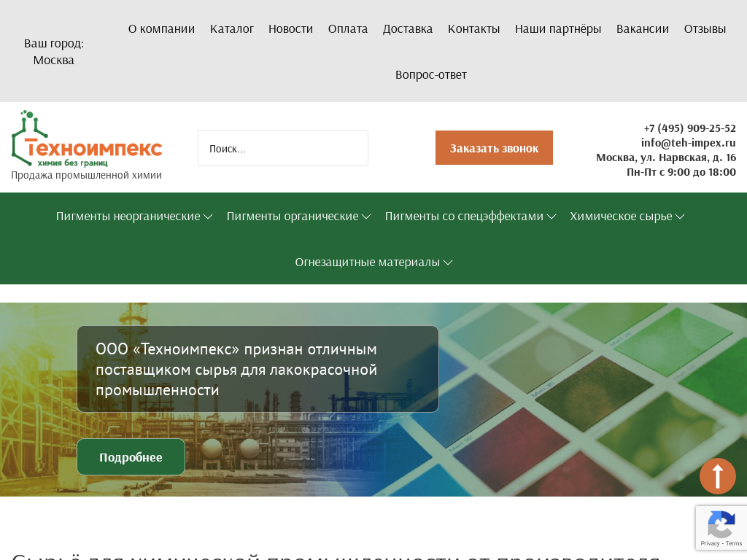Click the address Москва, ул. Нарвская, д. 16
747x560 pixels.
(666, 157)
